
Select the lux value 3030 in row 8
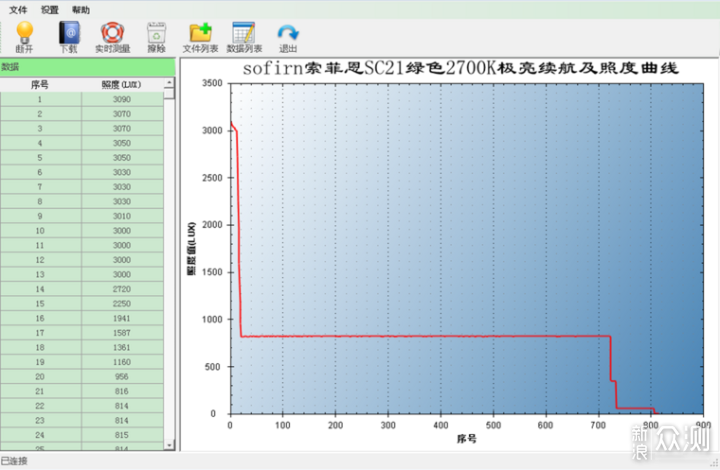pos(122,201)
